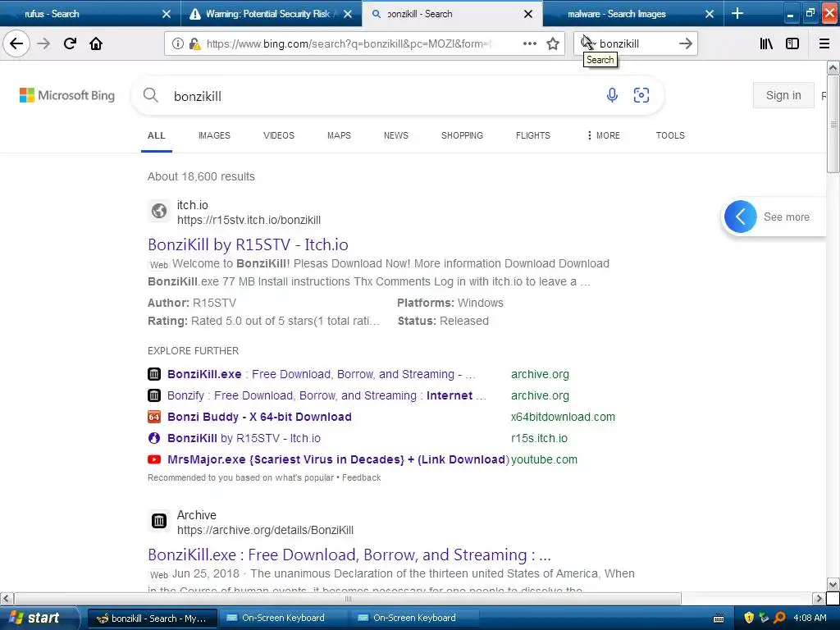This screenshot has height=630, width=840.
Task: Open the Windows XP start menu
Action: point(39,618)
